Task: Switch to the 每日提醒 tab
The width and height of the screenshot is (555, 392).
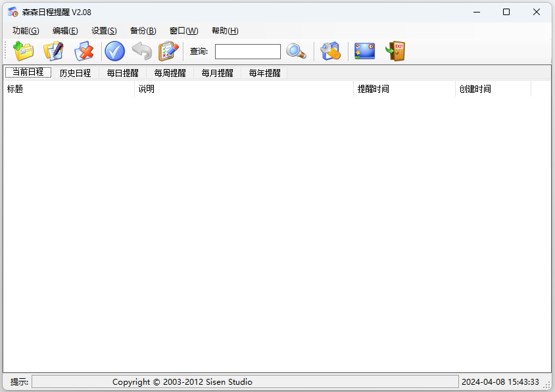Action: click(122, 73)
